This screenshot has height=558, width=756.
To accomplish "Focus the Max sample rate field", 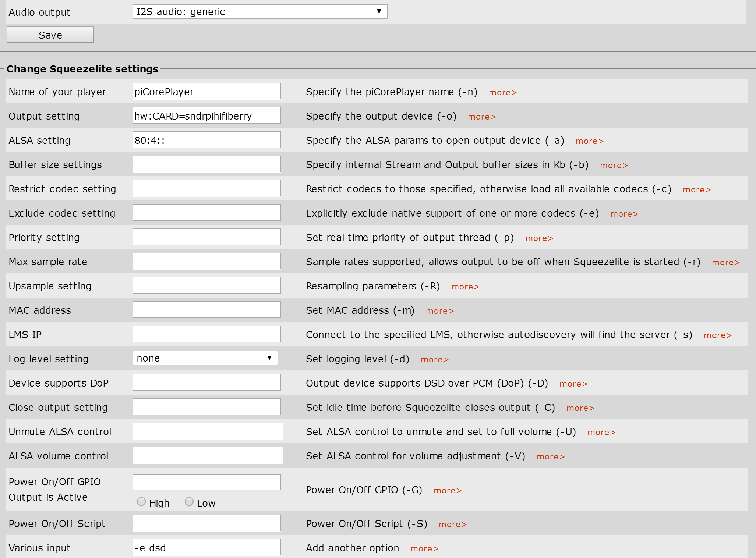I will (206, 261).
